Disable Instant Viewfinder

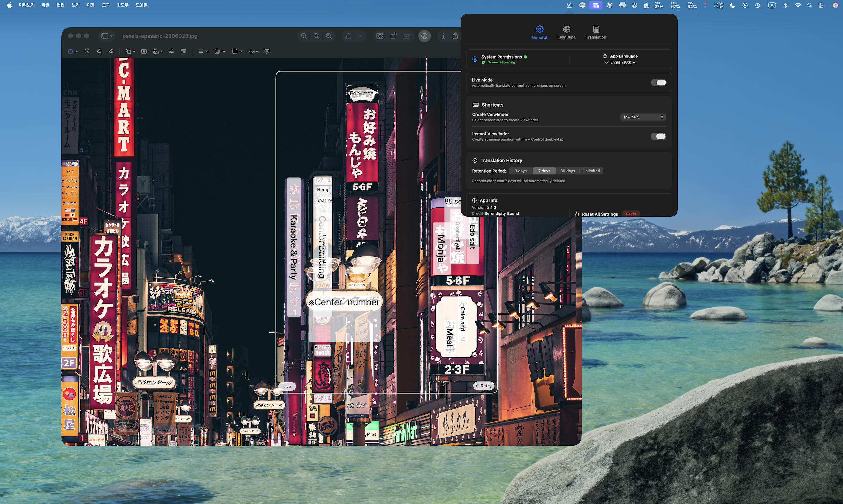point(658,136)
